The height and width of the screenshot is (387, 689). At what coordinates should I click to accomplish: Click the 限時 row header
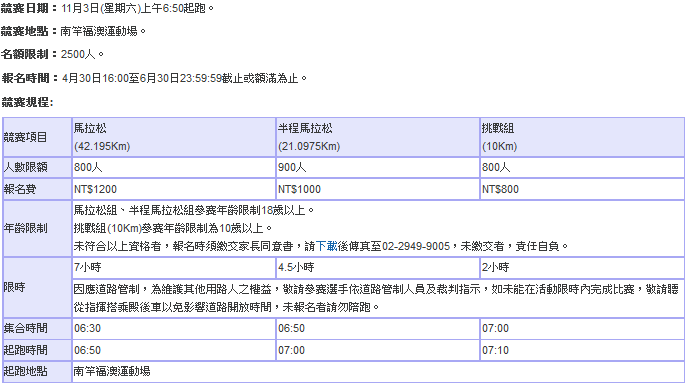pos(37,287)
